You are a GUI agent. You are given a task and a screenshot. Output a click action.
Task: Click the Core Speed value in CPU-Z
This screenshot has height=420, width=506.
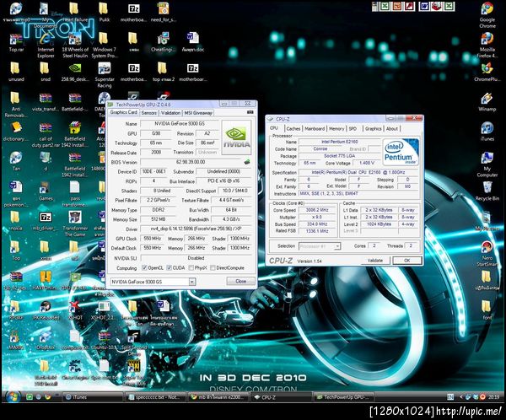click(317, 210)
